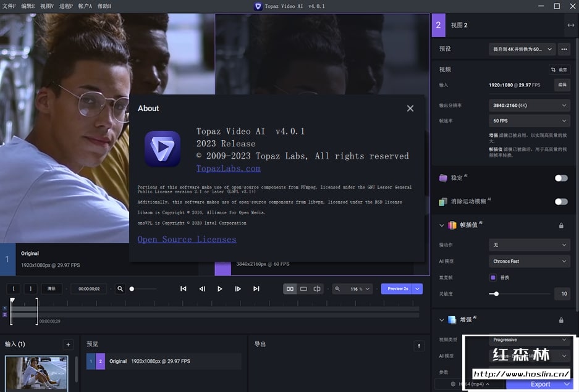This screenshot has height=392, width=579.
Task: Click the timecode field 00:00:00;02
Action: point(89,289)
